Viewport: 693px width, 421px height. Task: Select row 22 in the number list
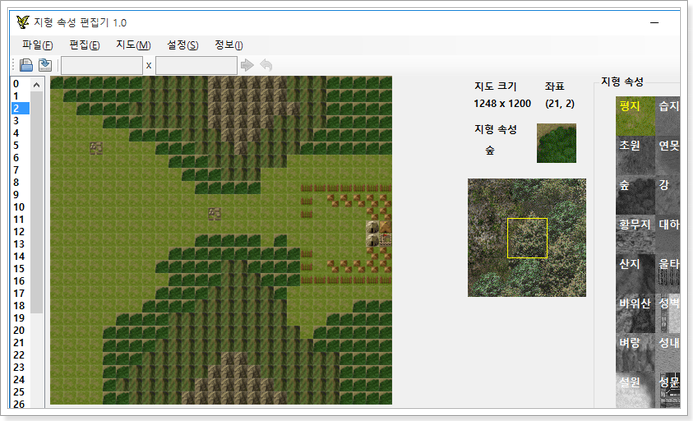pyautogui.click(x=20, y=355)
